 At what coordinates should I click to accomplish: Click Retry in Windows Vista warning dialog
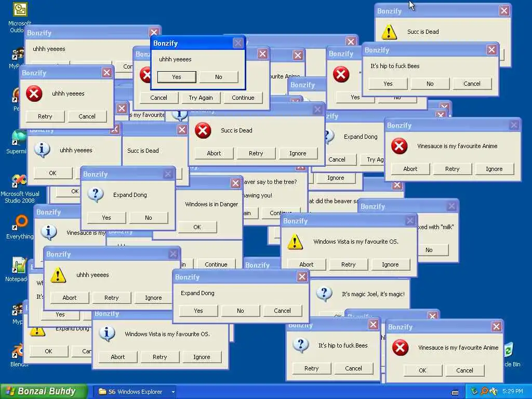point(349,264)
